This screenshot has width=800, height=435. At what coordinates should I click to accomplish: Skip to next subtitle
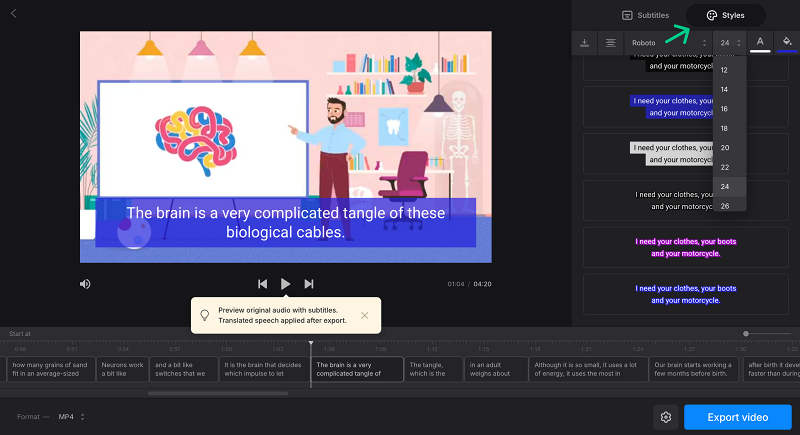coord(309,284)
